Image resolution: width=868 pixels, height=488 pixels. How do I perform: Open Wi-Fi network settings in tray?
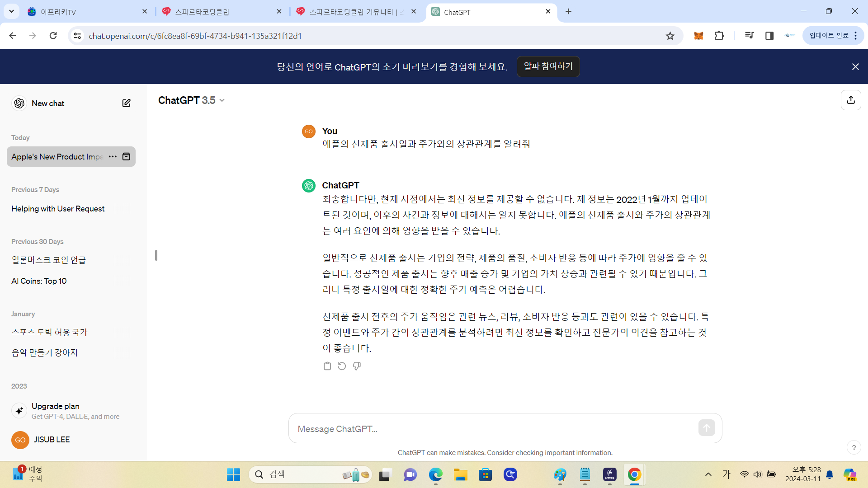click(744, 474)
